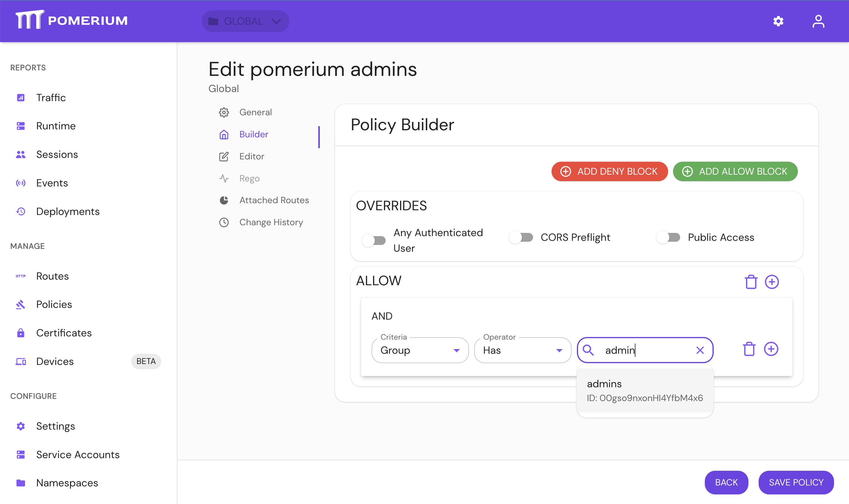Switch to the Editor tab
The width and height of the screenshot is (849, 504).
click(x=252, y=156)
